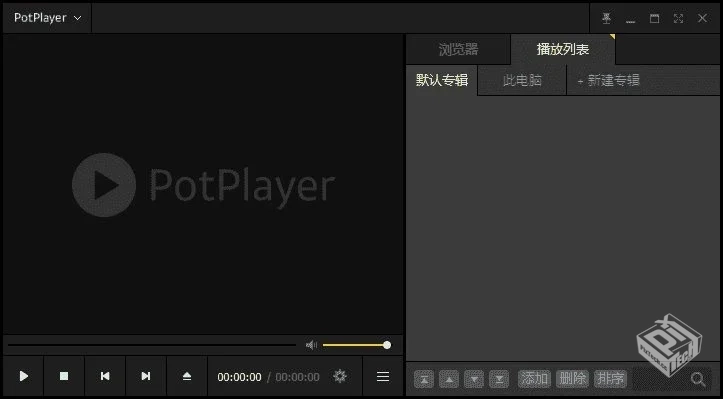Mute audio with the speaker icon
Image resolution: width=723 pixels, height=399 pixels.
(x=311, y=345)
